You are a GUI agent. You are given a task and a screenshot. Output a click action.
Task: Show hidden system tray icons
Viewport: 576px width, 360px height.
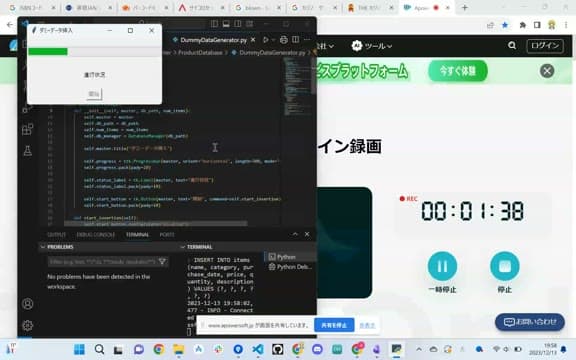(418, 349)
